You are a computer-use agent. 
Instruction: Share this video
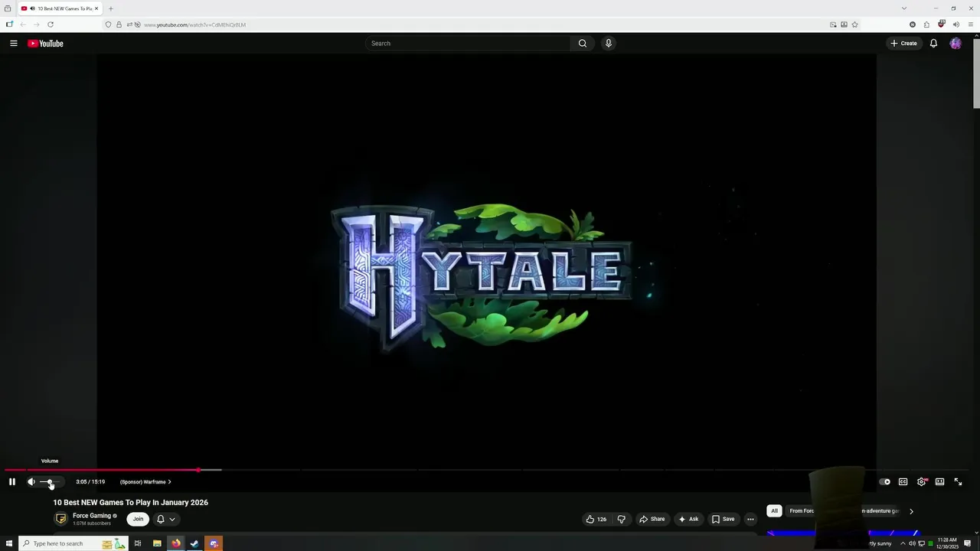(652, 519)
